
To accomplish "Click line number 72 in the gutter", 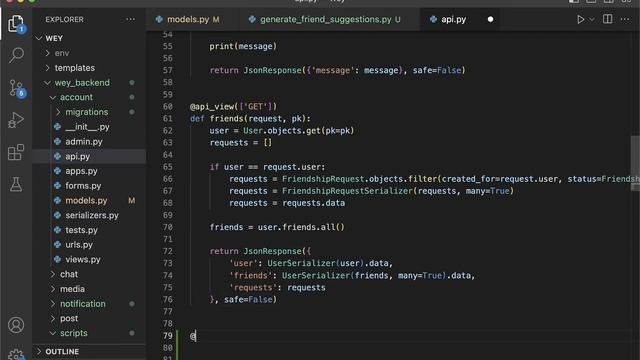I will coord(167,251).
